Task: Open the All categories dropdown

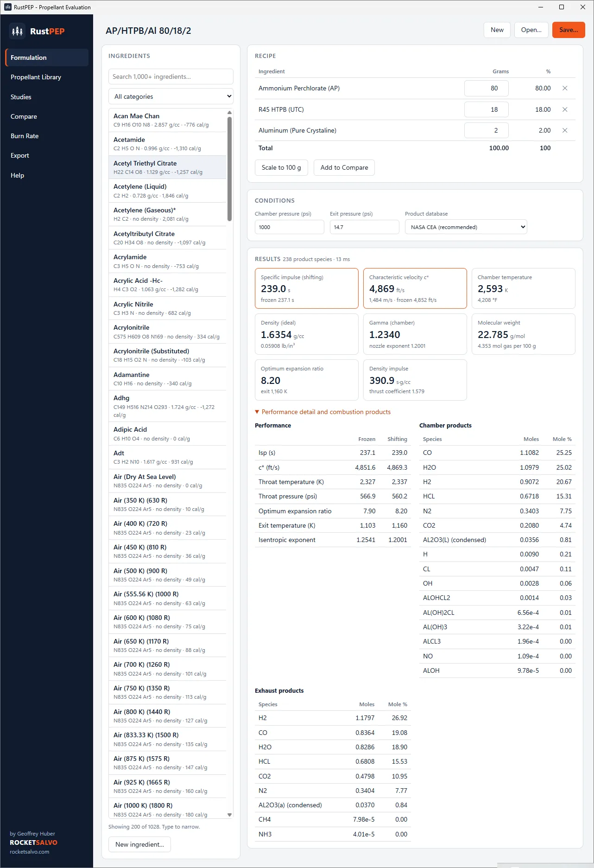Action: [x=171, y=96]
